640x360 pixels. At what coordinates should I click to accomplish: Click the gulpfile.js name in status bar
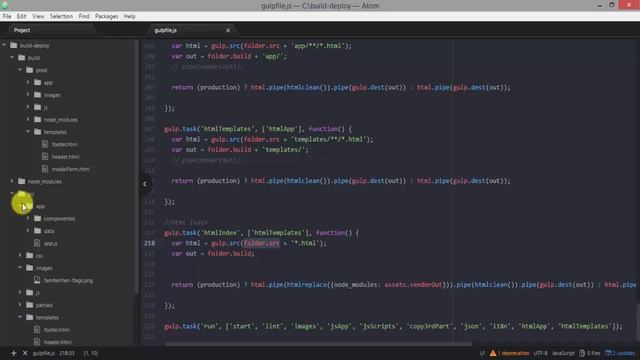tap(44, 353)
